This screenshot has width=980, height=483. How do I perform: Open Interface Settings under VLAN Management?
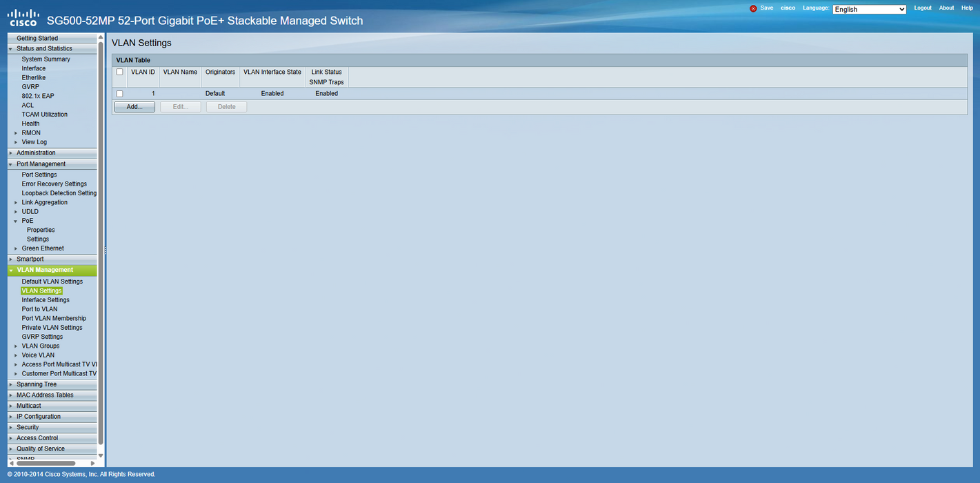(x=46, y=300)
